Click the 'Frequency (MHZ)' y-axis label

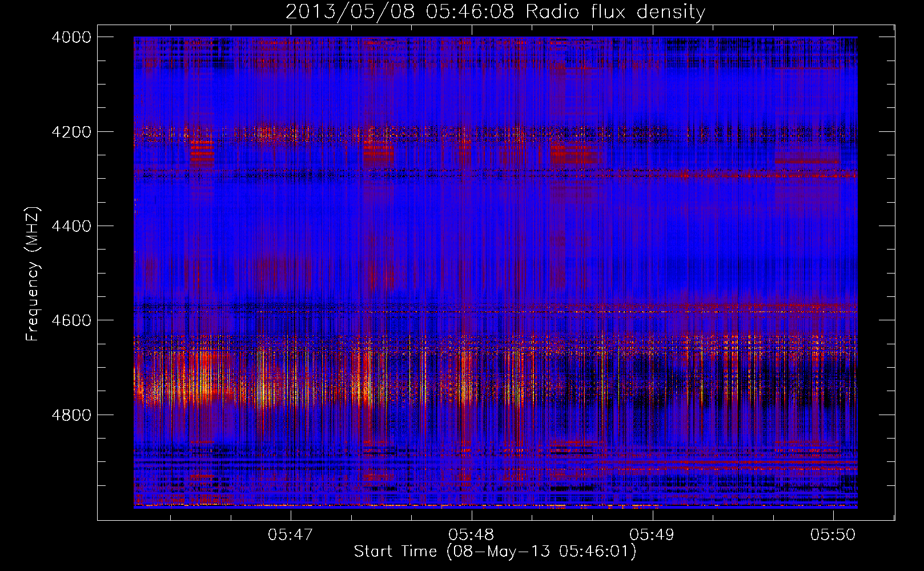[x=33, y=274]
